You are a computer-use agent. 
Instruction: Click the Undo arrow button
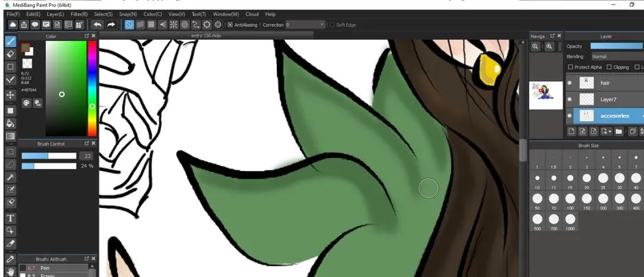97,25
